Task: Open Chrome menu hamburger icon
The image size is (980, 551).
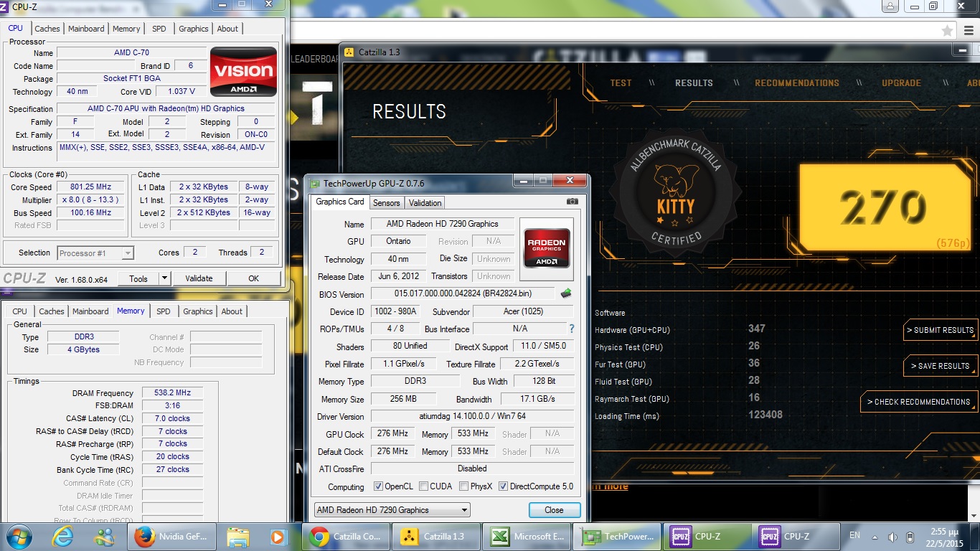Action: point(969,31)
